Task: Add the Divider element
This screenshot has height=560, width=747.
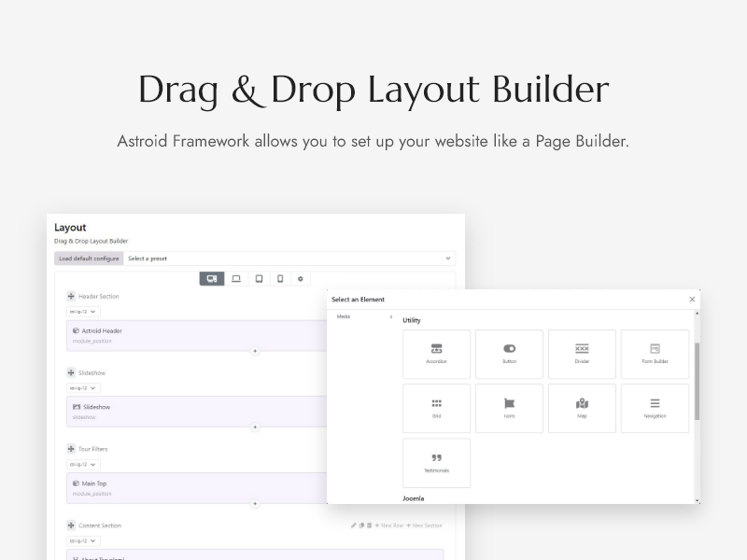Action: pos(582,354)
